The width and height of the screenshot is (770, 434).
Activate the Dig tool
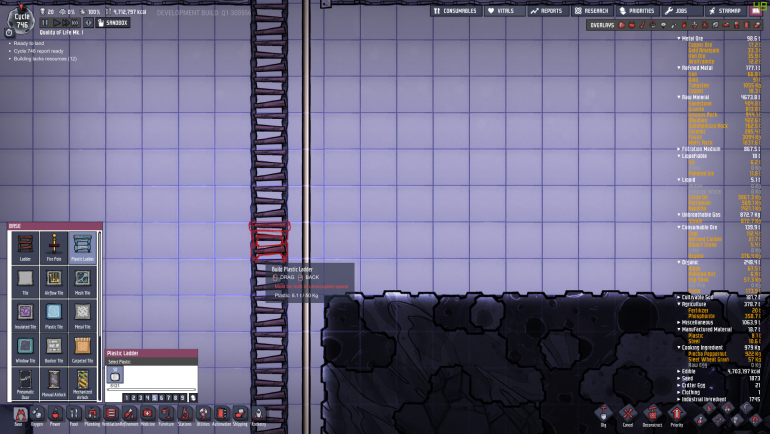(x=604, y=415)
